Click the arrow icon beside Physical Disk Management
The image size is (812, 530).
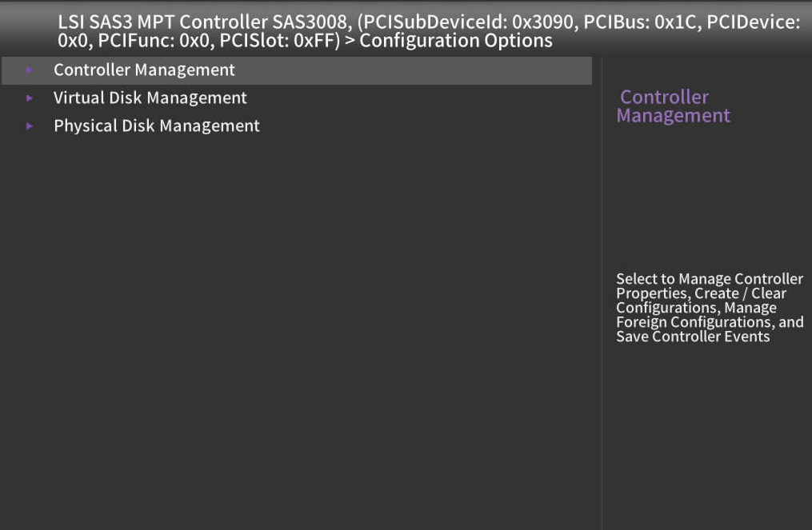(30, 126)
